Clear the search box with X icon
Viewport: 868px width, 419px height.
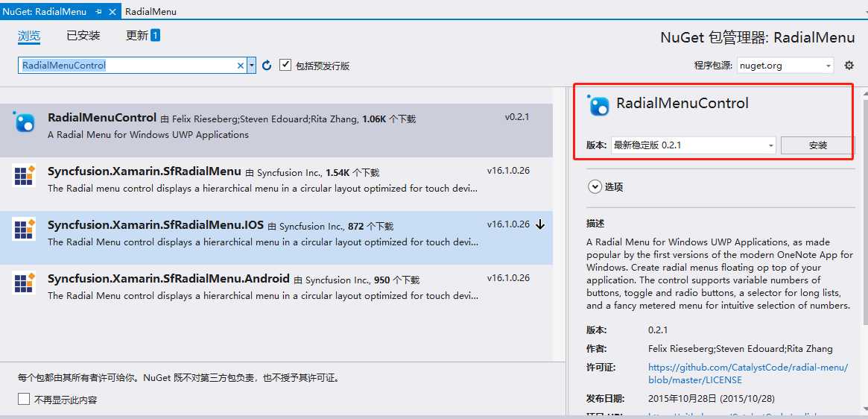240,66
